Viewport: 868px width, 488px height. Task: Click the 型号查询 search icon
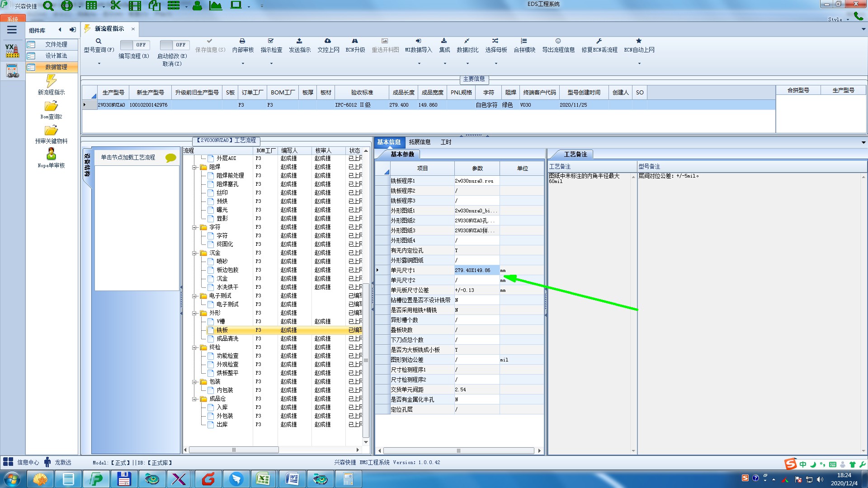click(x=99, y=41)
